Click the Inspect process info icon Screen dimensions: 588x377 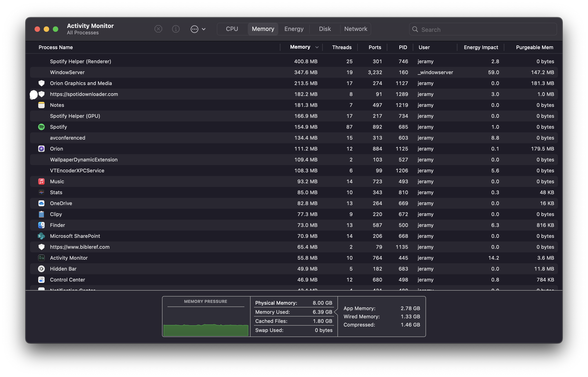tap(176, 29)
